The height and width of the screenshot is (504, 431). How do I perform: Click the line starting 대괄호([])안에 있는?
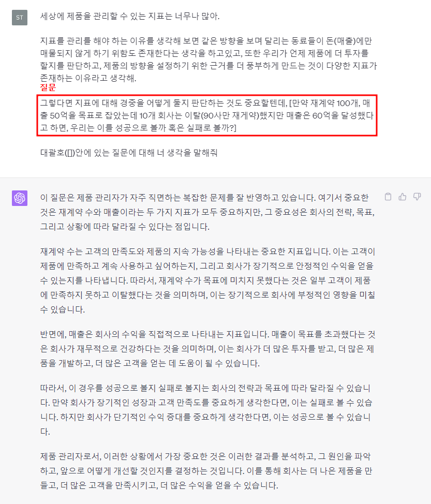tap(129, 152)
